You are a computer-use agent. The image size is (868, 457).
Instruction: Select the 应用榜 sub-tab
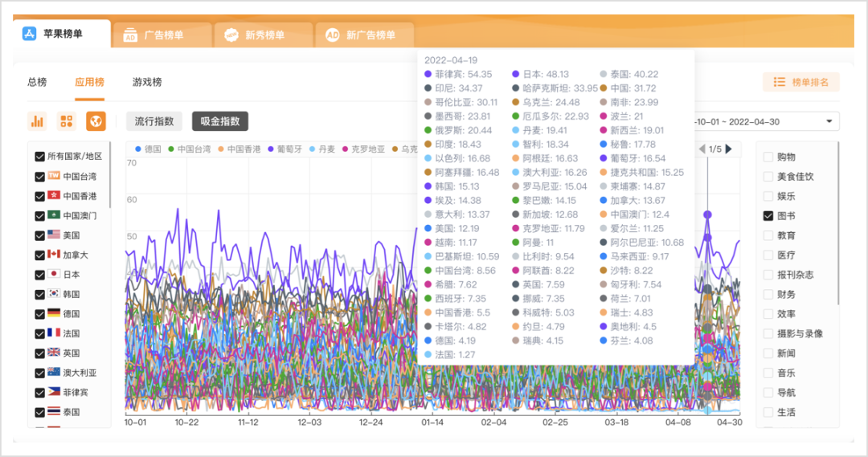(x=90, y=82)
